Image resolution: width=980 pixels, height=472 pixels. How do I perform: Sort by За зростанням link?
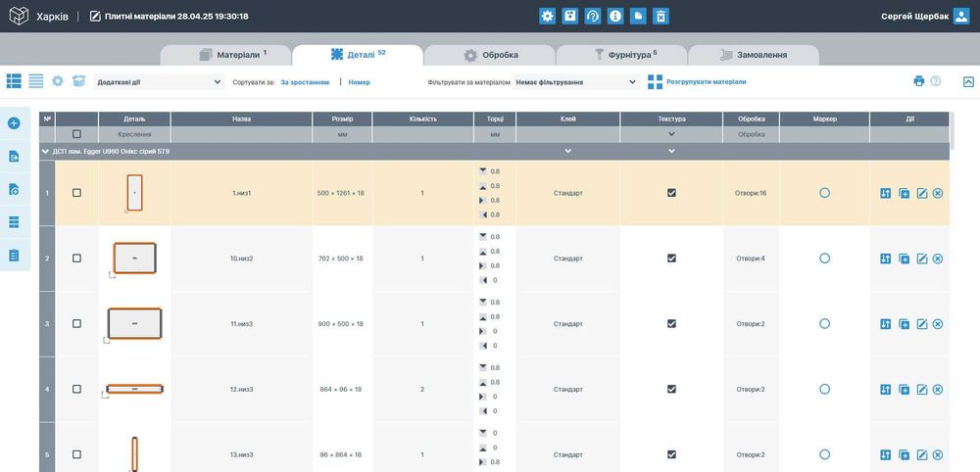305,82
